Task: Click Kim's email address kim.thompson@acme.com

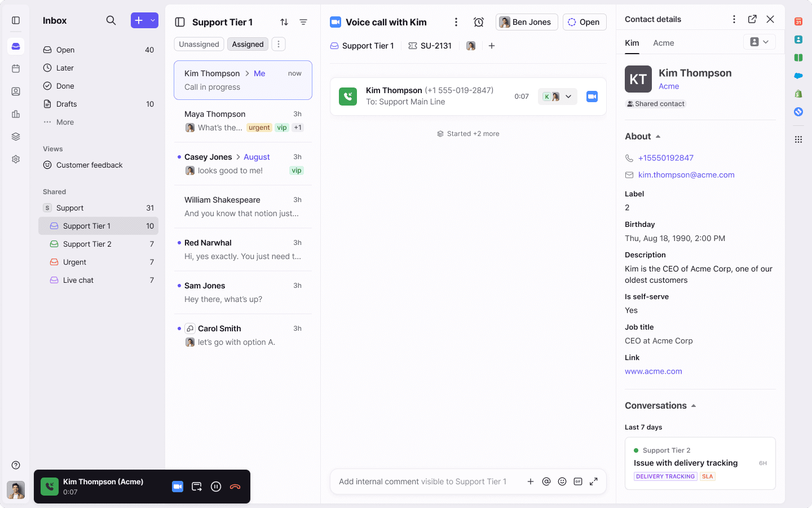Action: 686,175
